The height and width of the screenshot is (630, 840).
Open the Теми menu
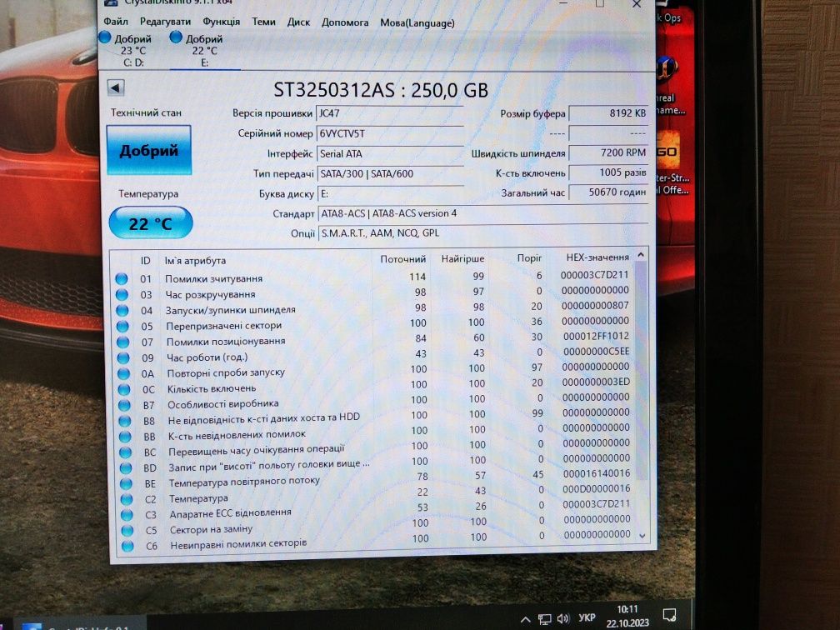[263, 22]
